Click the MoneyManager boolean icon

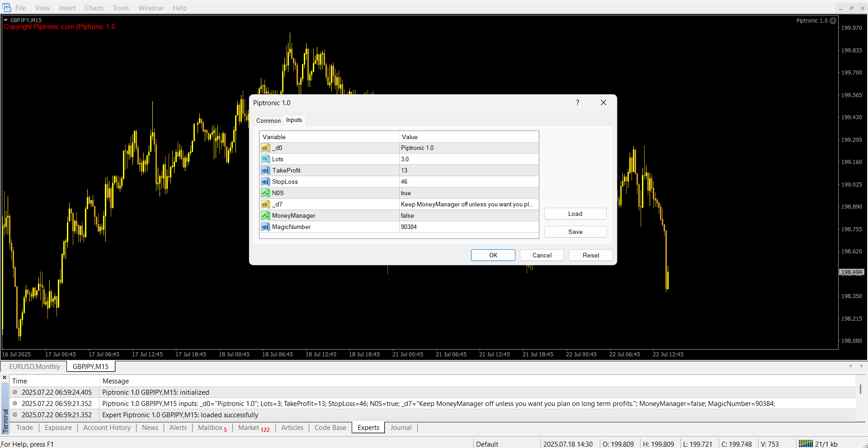265,215
